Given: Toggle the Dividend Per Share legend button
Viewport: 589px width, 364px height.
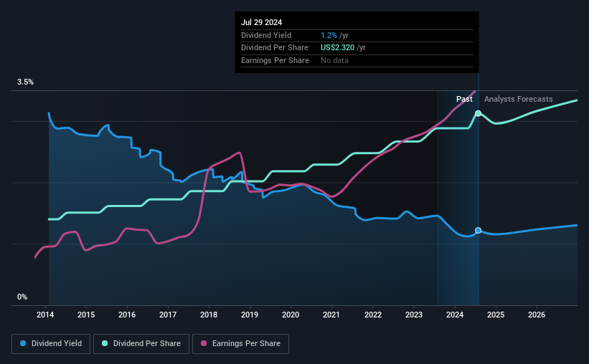Looking at the screenshot, I should pos(141,344).
